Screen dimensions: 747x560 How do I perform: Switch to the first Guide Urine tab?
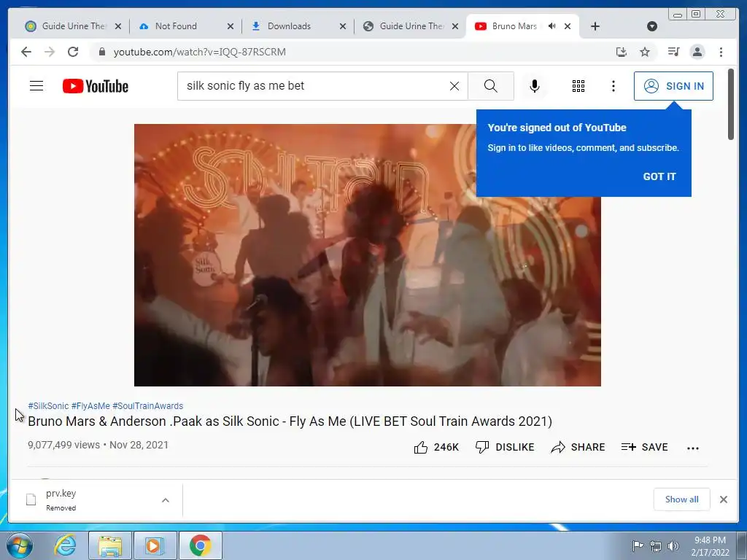pos(73,26)
